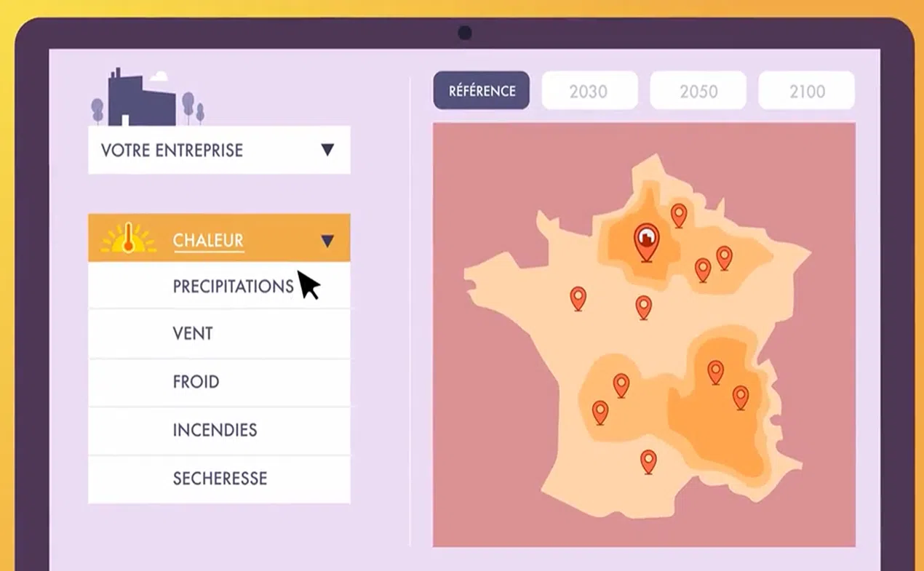Switch to the 2030 tab
The image size is (924, 571).
pos(589,91)
